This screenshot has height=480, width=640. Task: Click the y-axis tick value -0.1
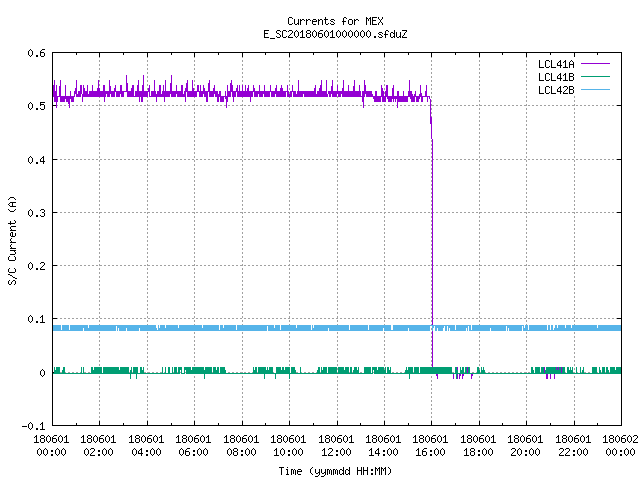coord(33,426)
